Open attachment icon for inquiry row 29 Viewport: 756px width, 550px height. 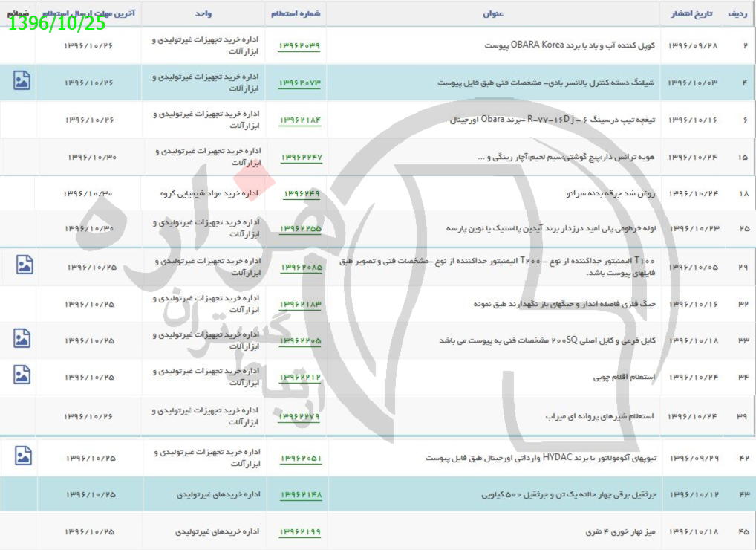click(x=25, y=265)
